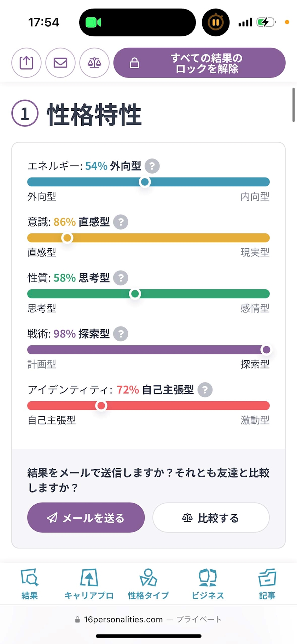
Task: Unlock all results with purple lock button
Action: [199, 63]
